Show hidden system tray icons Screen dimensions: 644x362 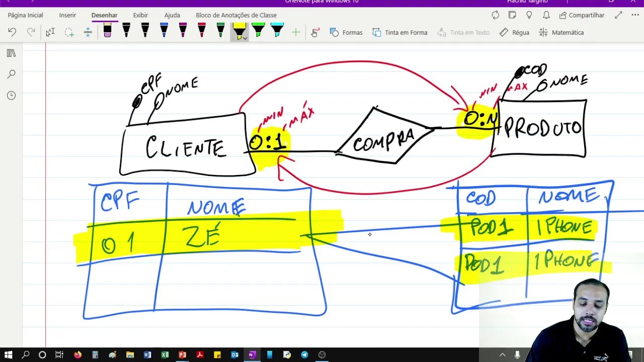[502, 355]
